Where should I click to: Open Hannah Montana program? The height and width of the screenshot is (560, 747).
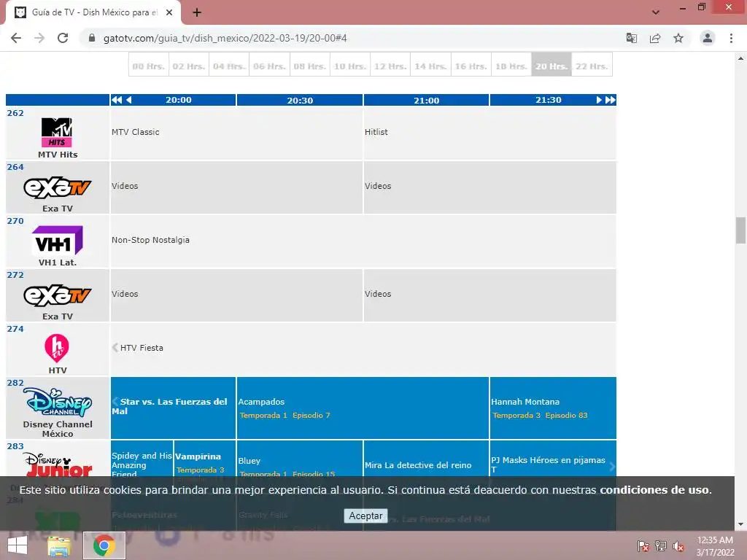coord(525,402)
